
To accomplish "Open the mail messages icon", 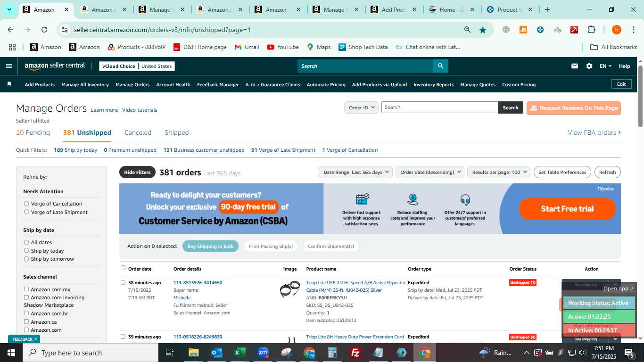I will click(x=574, y=66).
